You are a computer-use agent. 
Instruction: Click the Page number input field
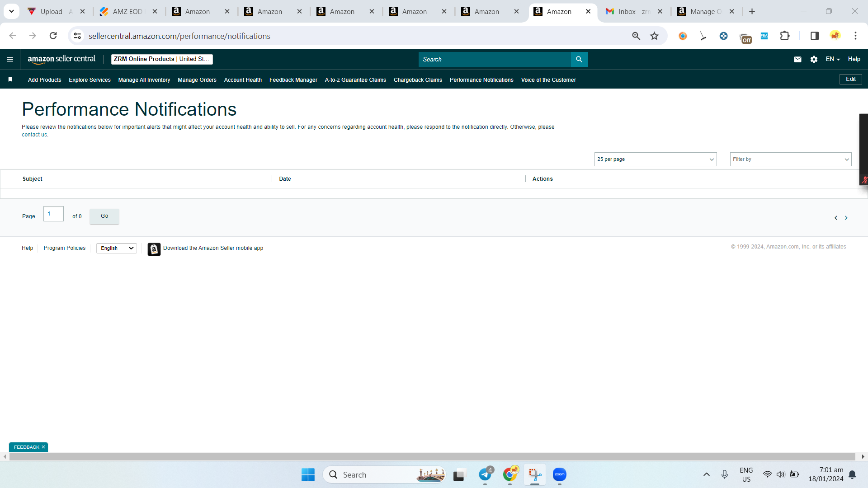(x=53, y=214)
